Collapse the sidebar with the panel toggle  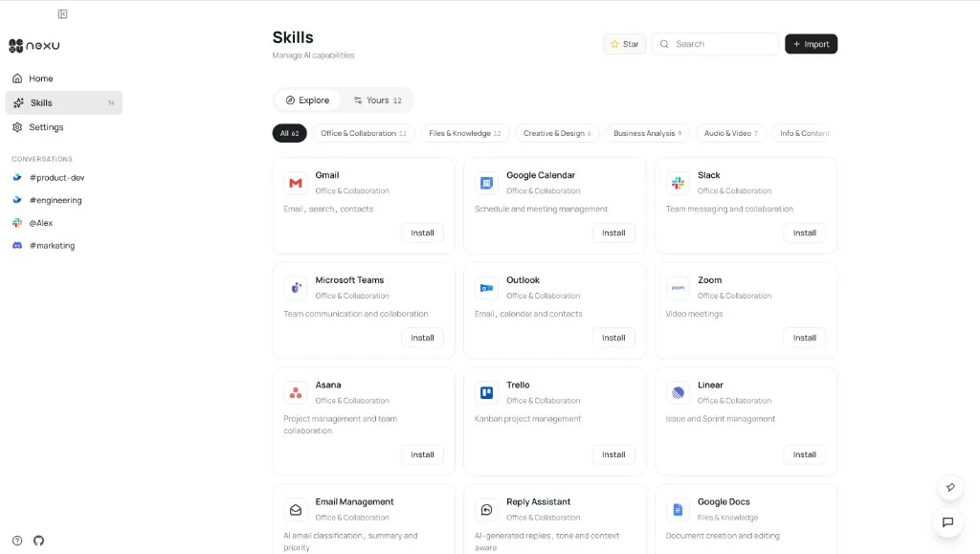(62, 13)
